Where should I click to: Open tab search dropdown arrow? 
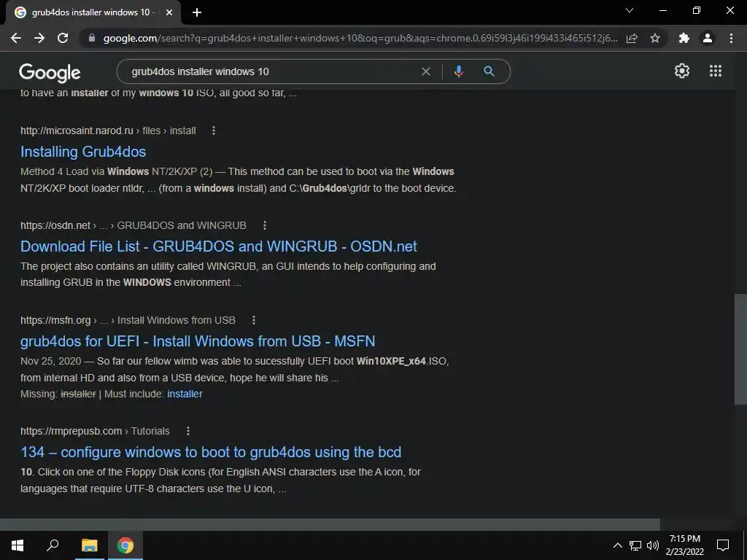pyautogui.click(x=630, y=10)
